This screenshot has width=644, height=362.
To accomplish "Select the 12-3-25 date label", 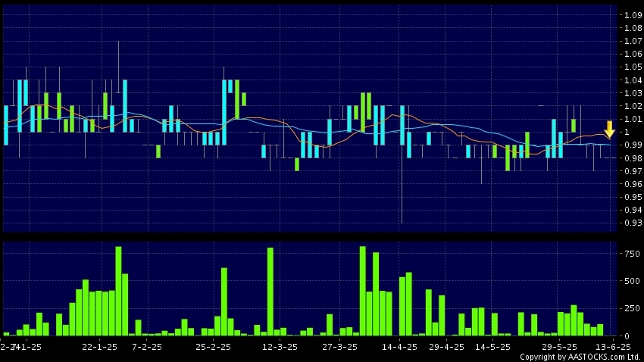I will (x=280, y=347).
